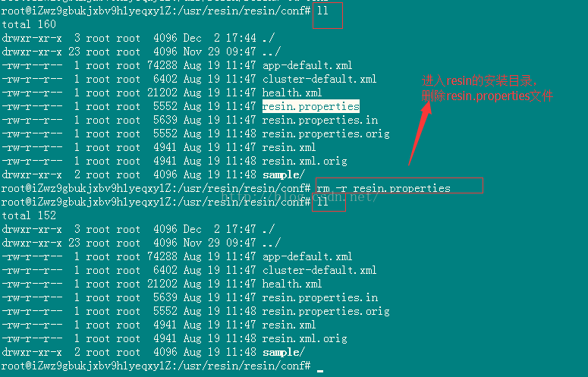Click the first boxed ll command

point(322,11)
